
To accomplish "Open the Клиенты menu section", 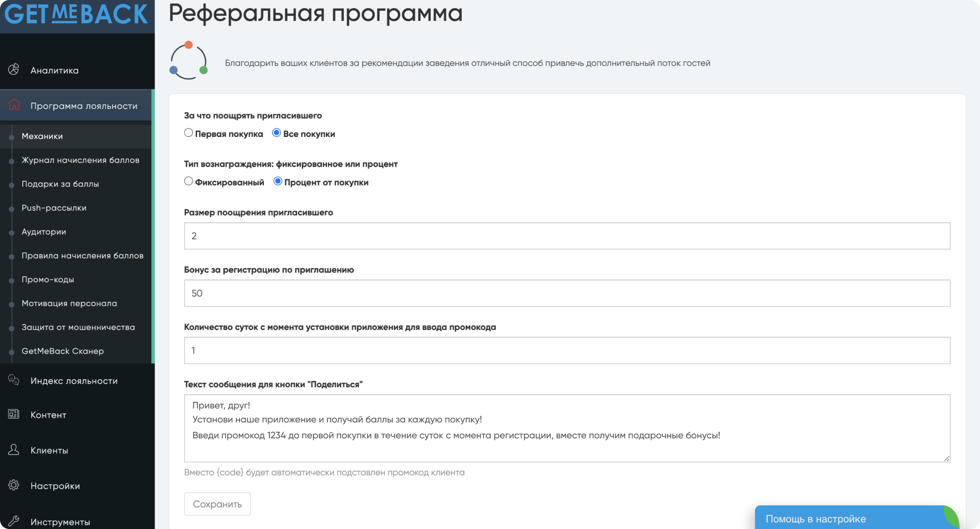I will pos(77,450).
